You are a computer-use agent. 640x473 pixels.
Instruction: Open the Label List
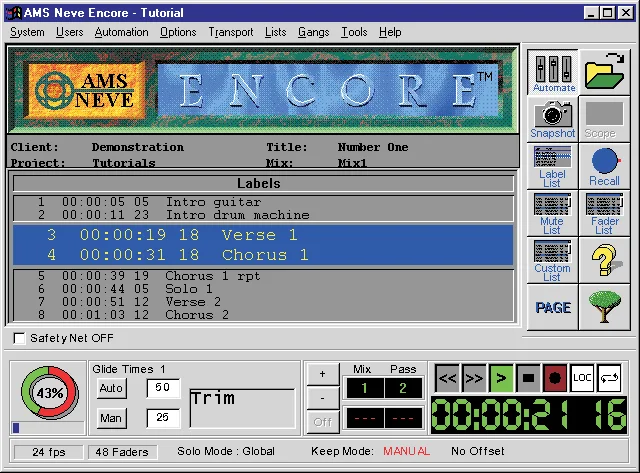click(x=553, y=166)
